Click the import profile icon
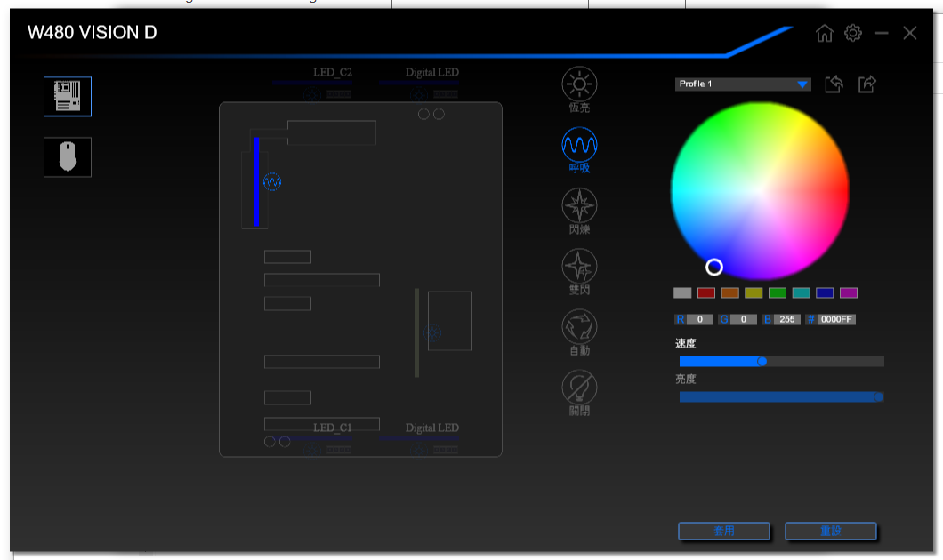 (834, 84)
